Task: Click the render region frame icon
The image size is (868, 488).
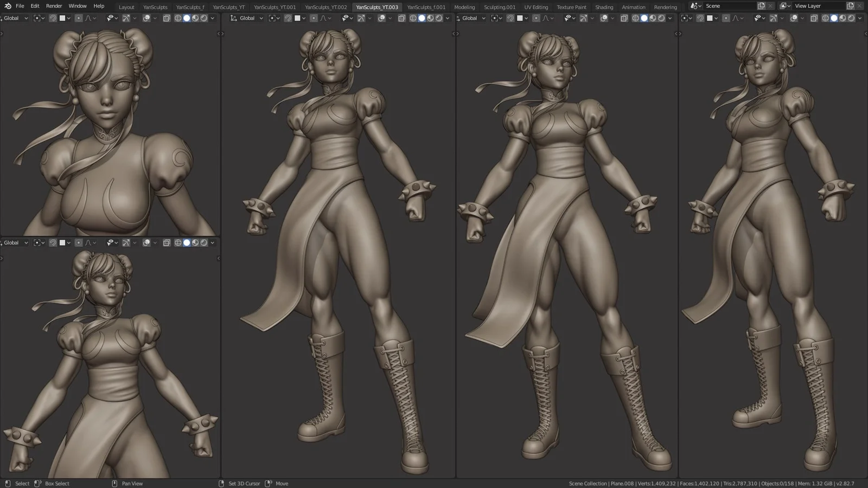Action: point(166,18)
